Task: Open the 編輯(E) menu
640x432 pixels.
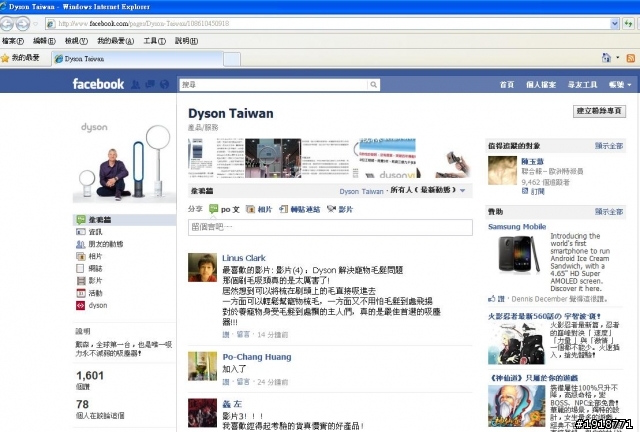Action: pyautogui.click(x=44, y=41)
